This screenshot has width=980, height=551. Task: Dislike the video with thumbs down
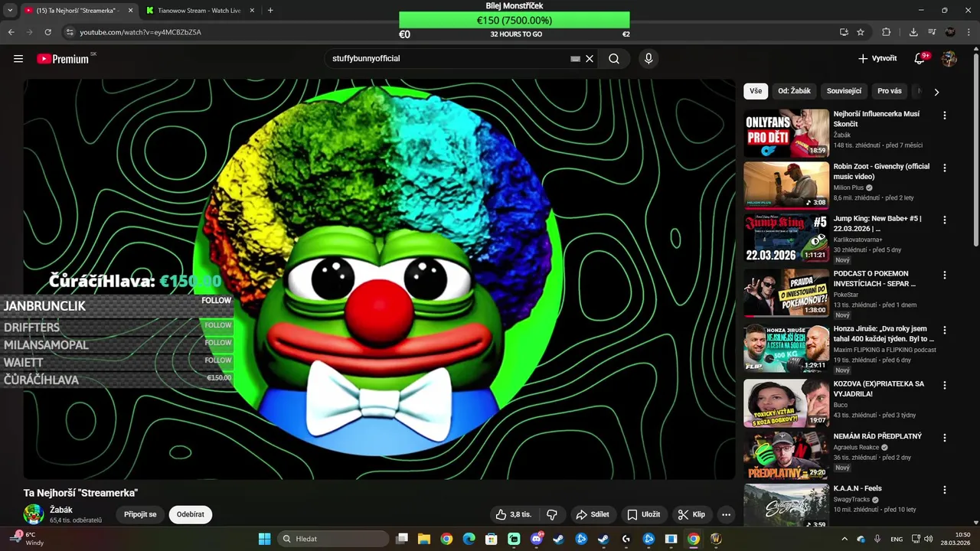[551, 515]
